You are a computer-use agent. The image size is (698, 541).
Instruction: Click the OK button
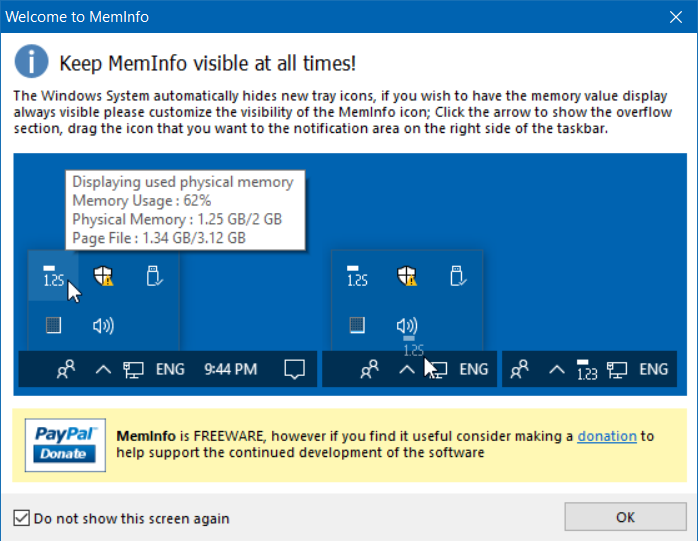point(625,517)
